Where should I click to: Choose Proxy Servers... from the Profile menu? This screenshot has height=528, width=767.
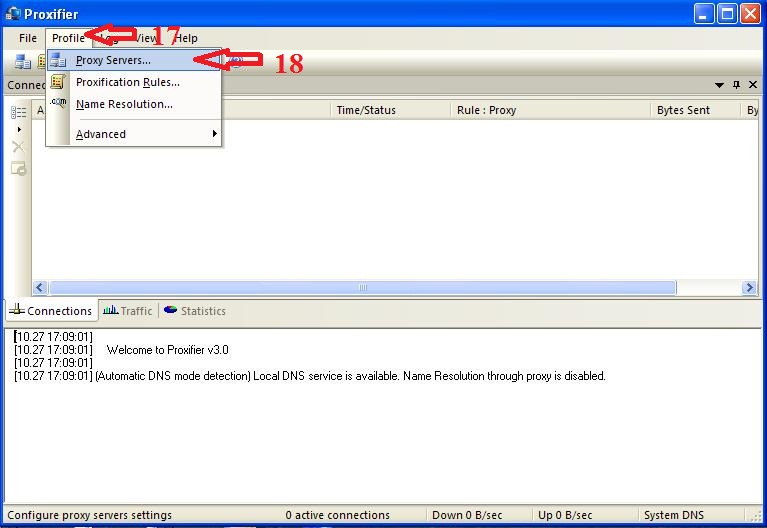134,60
